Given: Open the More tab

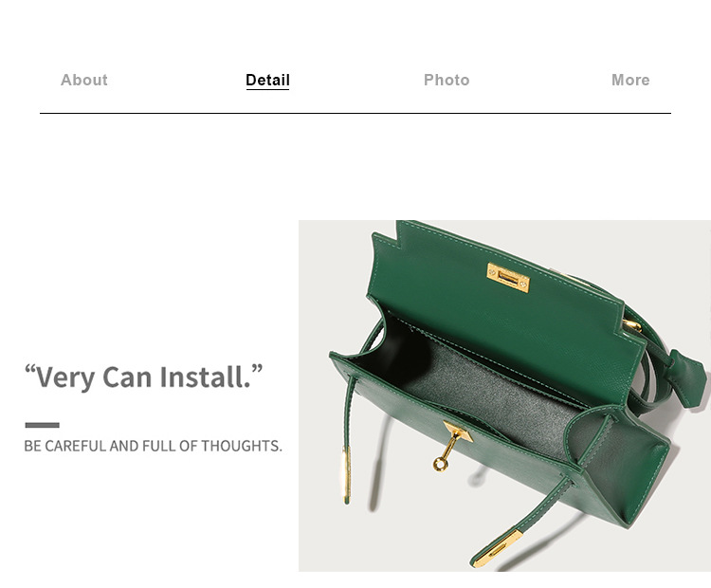Looking at the screenshot, I should [x=630, y=80].
